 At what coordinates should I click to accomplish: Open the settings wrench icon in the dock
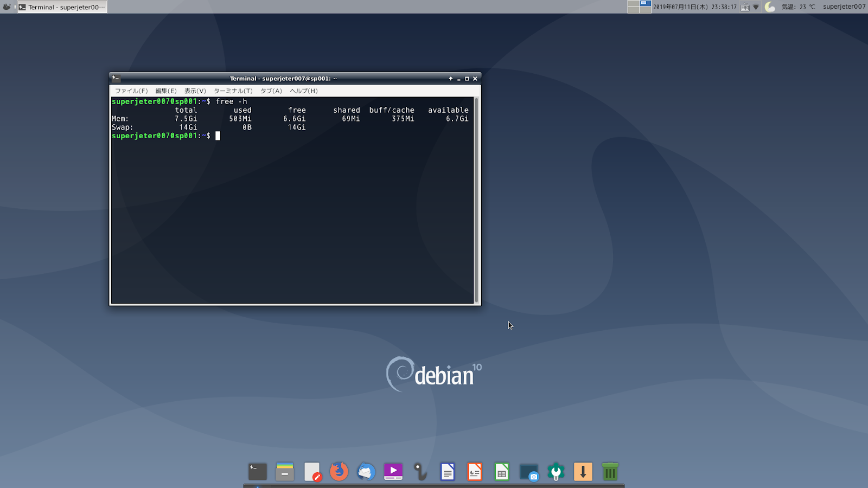[x=556, y=472]
